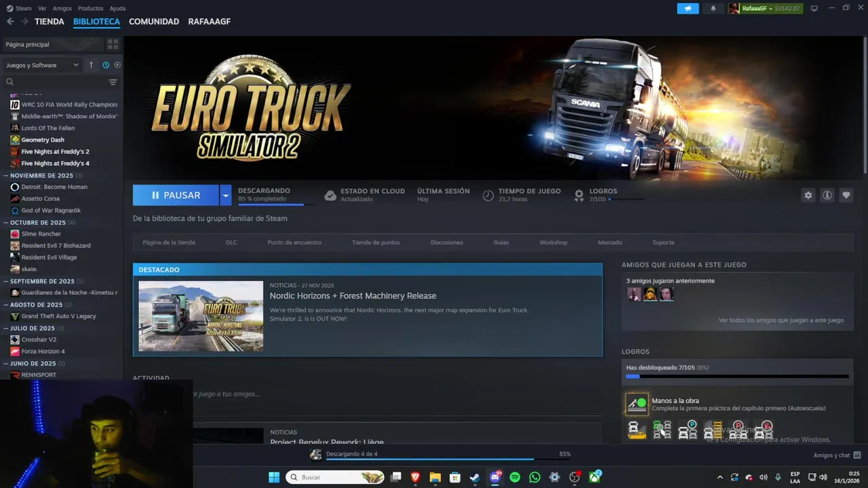Open the game info icon
Screen dimensions: 868x488
(x=827, y=195)
